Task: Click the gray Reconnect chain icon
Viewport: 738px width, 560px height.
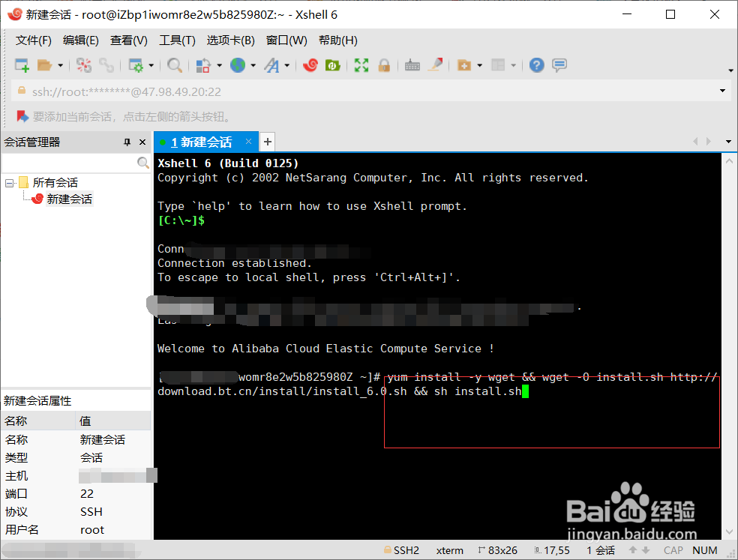Action: point(106,65)
